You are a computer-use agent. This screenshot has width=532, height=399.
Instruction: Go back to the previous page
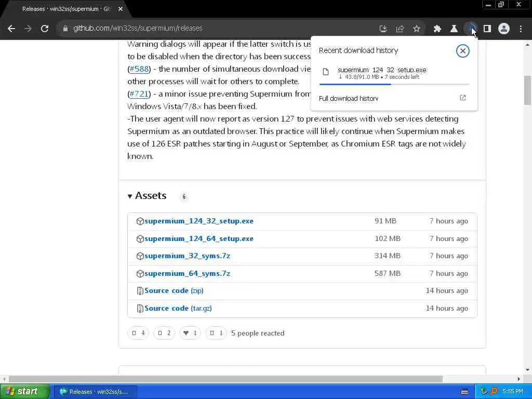[11, 29]
